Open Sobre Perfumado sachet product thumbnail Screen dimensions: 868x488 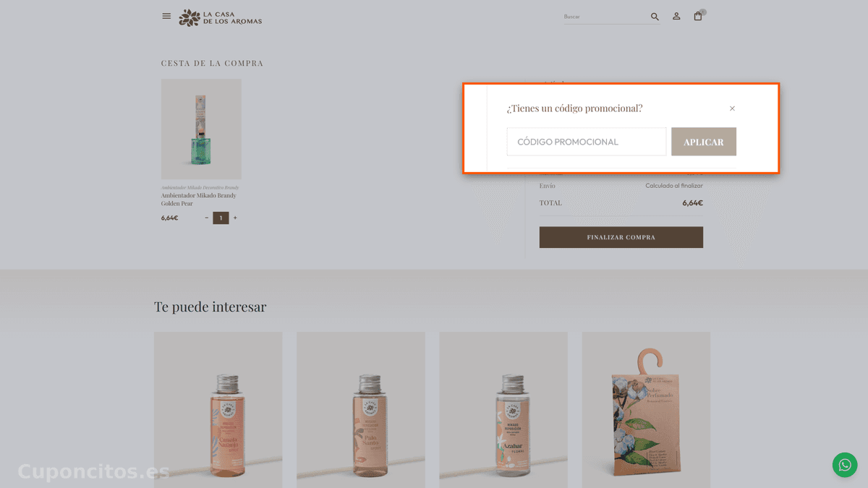pyautogui.click(x=646, y=410)
